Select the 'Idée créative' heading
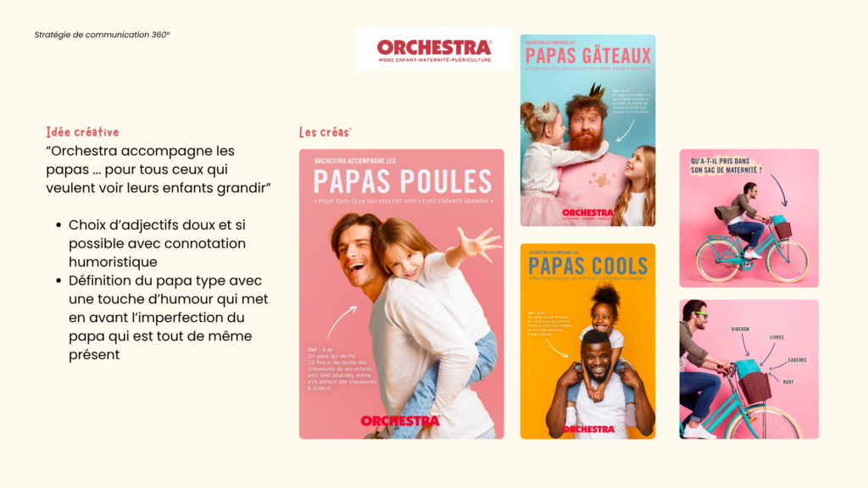The height and width of the screenshot is (488, 868). (82, 131)
